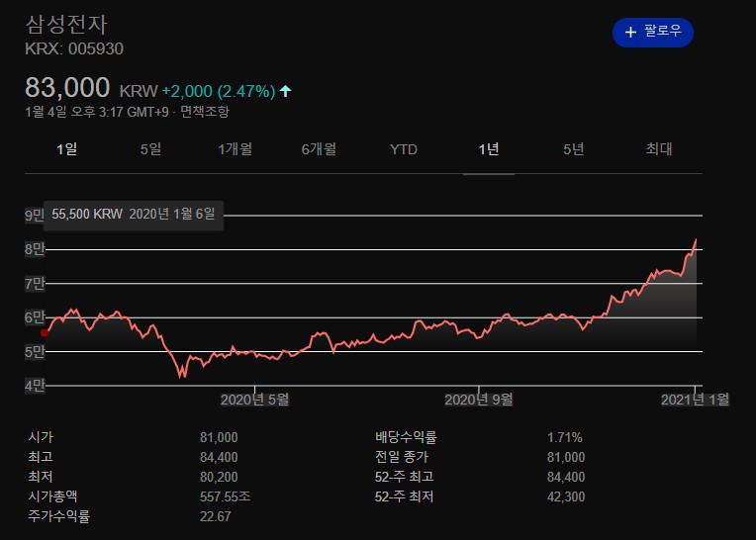
Task: Click the 5만 y-axis label
Action: 35,352
